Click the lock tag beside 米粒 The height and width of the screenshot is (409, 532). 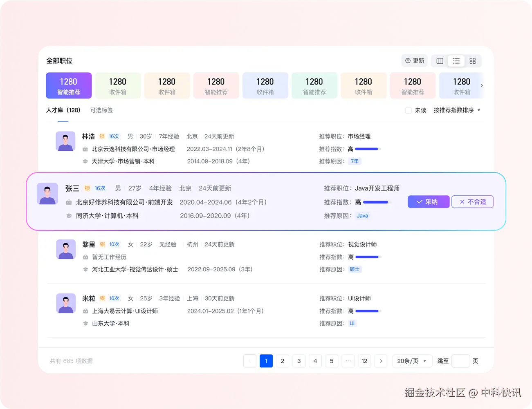pyautogui.click(x=103, y=298)
